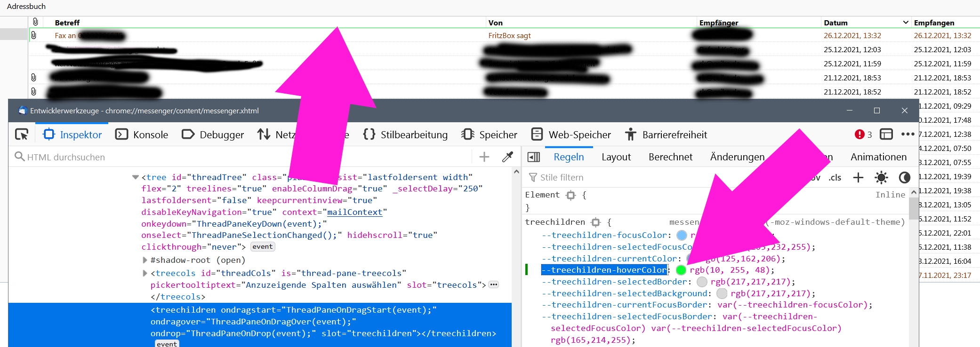The height and width of the screenshot is (347, 980).
Task: Select the Regeln sidebar tab
Action: click(x=569, y=157)
